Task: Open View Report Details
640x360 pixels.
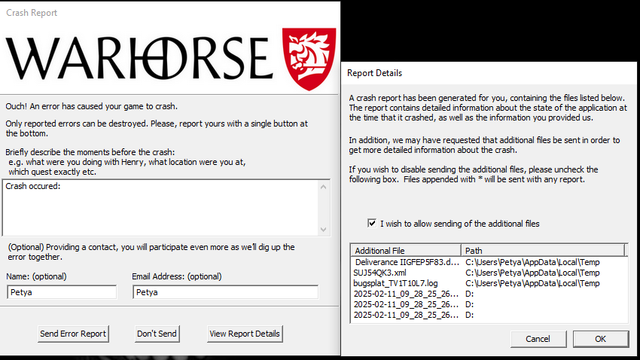Action: click(x=244, y=333)
